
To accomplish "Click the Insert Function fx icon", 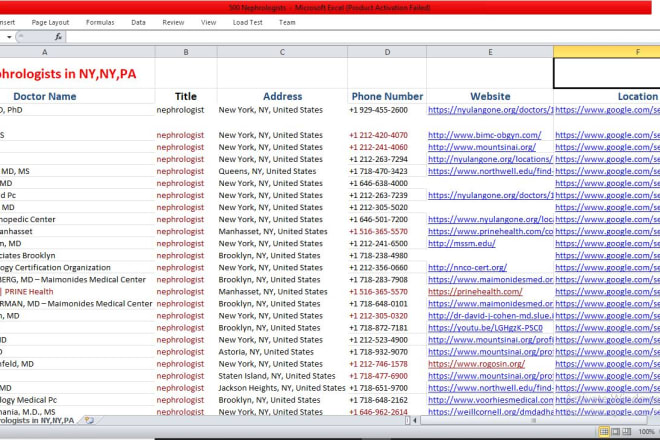I will 58,37.
